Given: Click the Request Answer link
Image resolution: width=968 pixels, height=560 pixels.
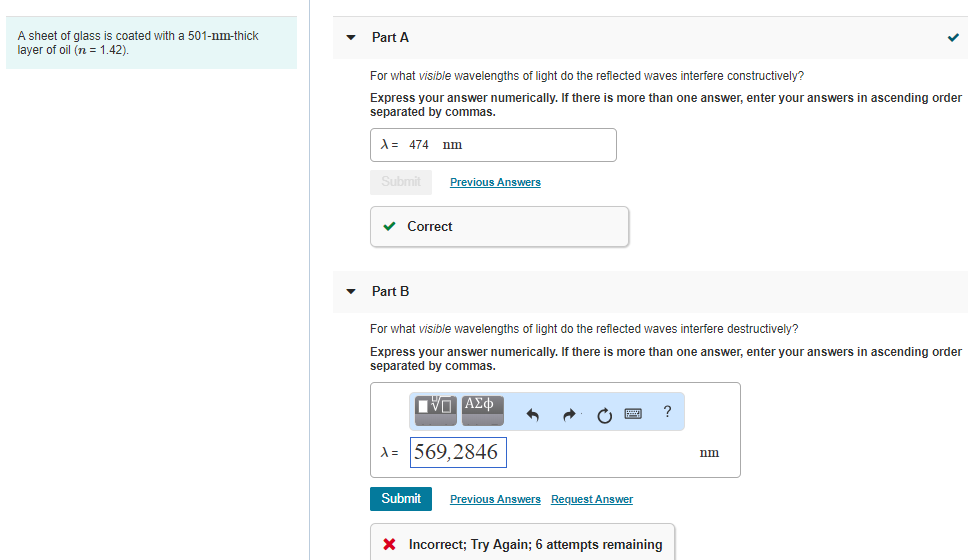Looking at the screenshot, I should (591, 499).
